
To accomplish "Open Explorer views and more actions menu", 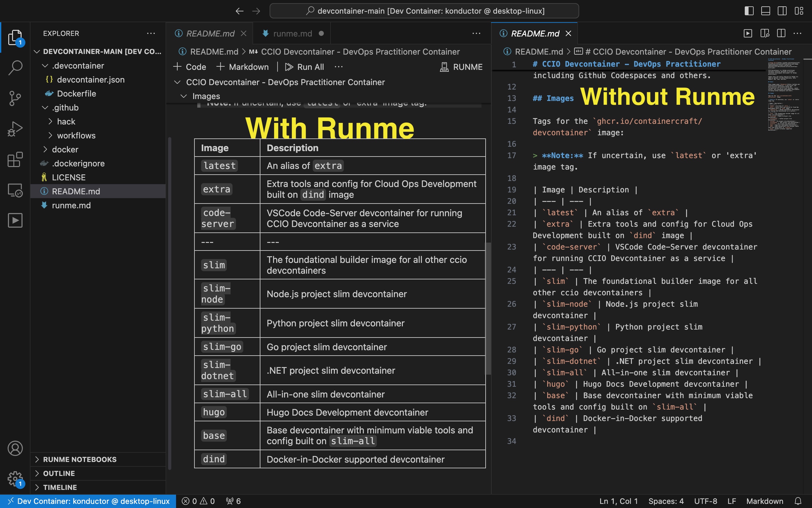I will point(151,33).
